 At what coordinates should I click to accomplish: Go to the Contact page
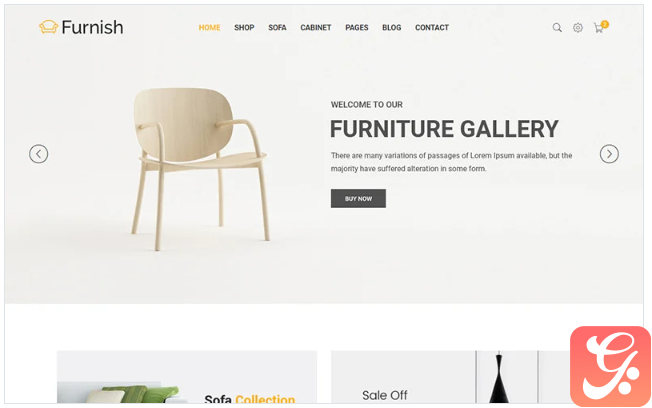pyautogui.click(x=432, y=28)
